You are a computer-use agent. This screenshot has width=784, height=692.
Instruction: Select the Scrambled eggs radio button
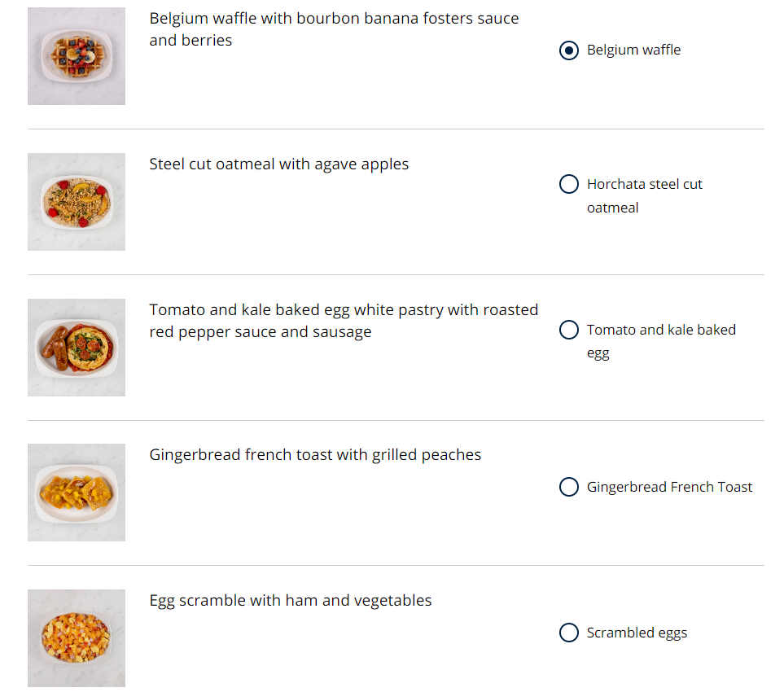tap(568, 633)
